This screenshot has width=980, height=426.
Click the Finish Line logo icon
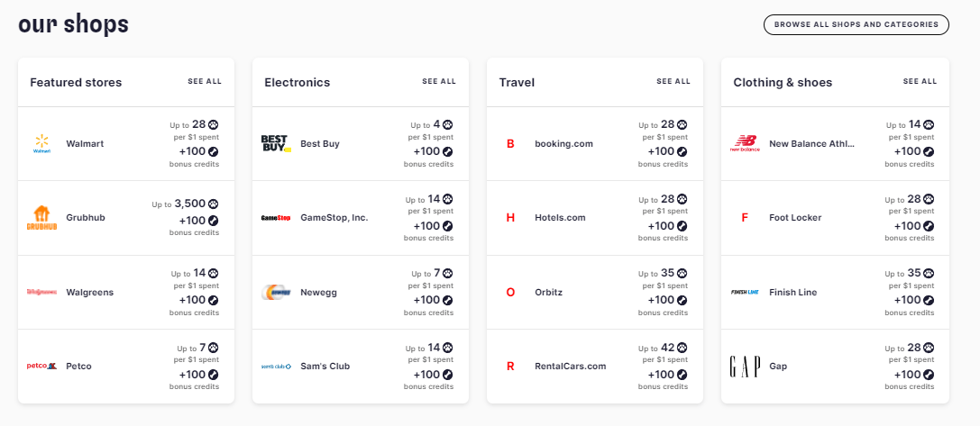click(745, 292)
